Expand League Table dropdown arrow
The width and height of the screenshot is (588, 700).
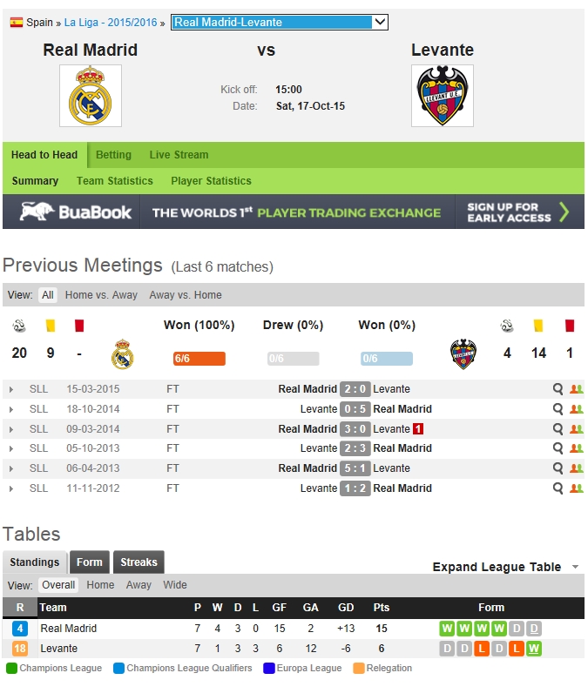tap(575, 567)
